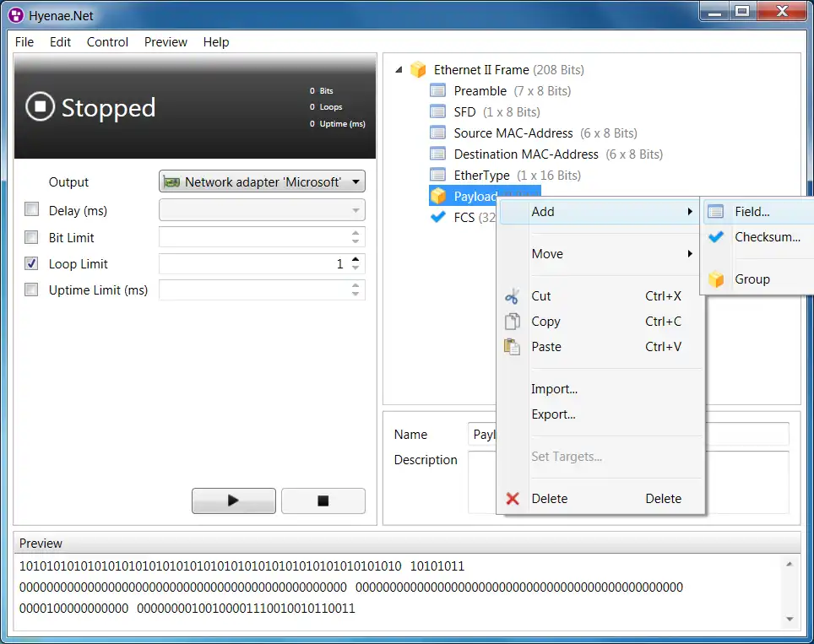Click the field icon in Add submenu
Screen dimensions: 814x644
(x=716, y=212)
